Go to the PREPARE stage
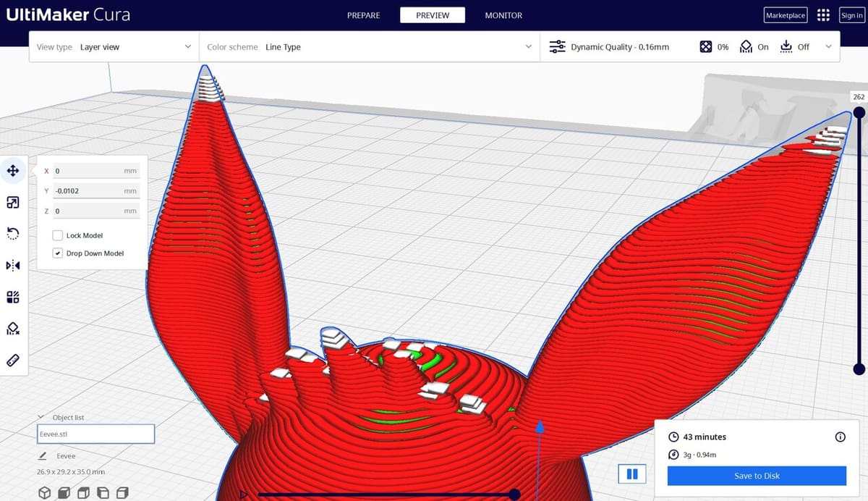Screen dimensions: 868x501 click(365, 15)
